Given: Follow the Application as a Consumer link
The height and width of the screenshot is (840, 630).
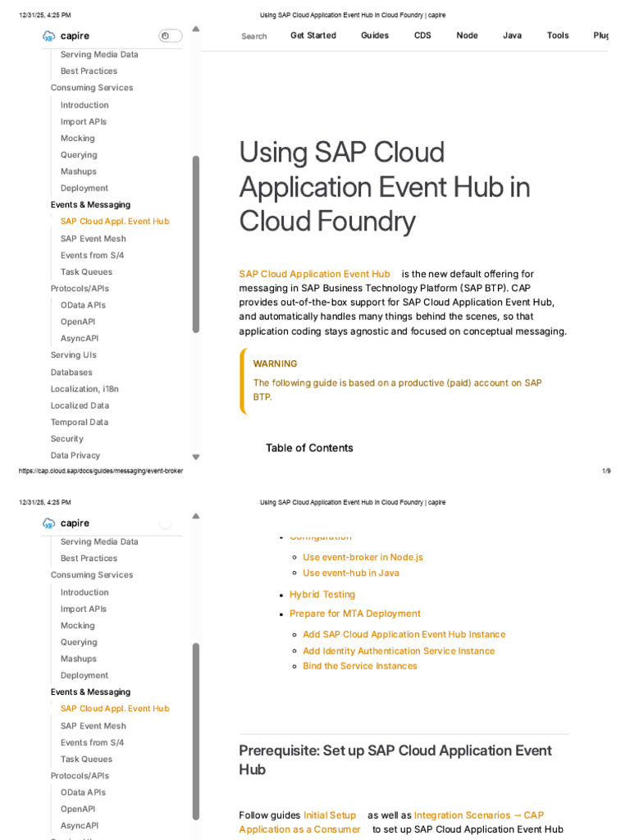Looking at the screenshot, I should 299,830.
